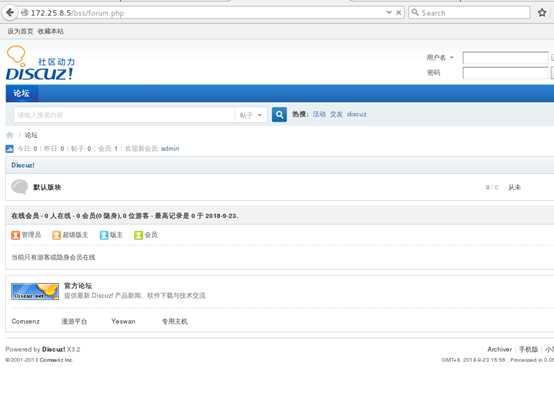
Task: Open the official forum link
Action: [78, 286]
